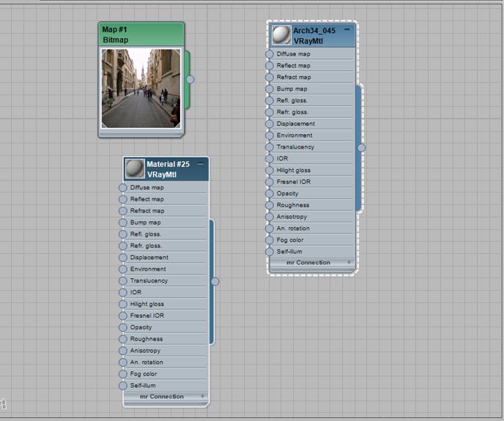Select the Map #1 bitmap street thumbnail
504x421 pixels.
coord(141,89)
